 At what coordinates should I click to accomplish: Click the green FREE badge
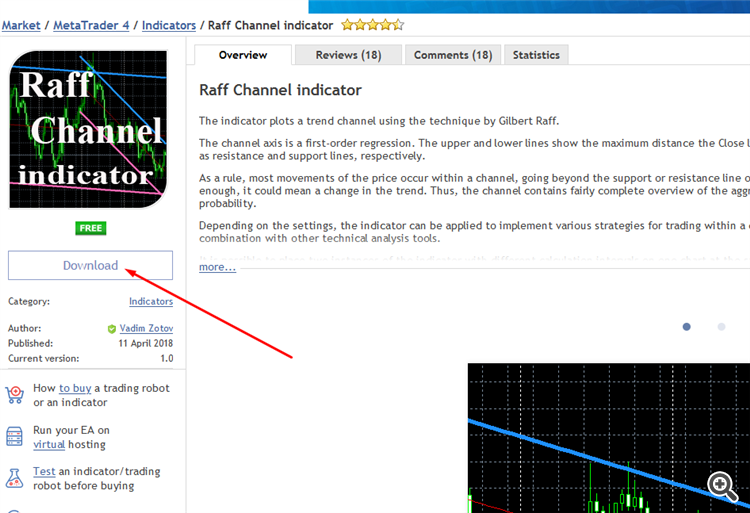click(90, 228)
